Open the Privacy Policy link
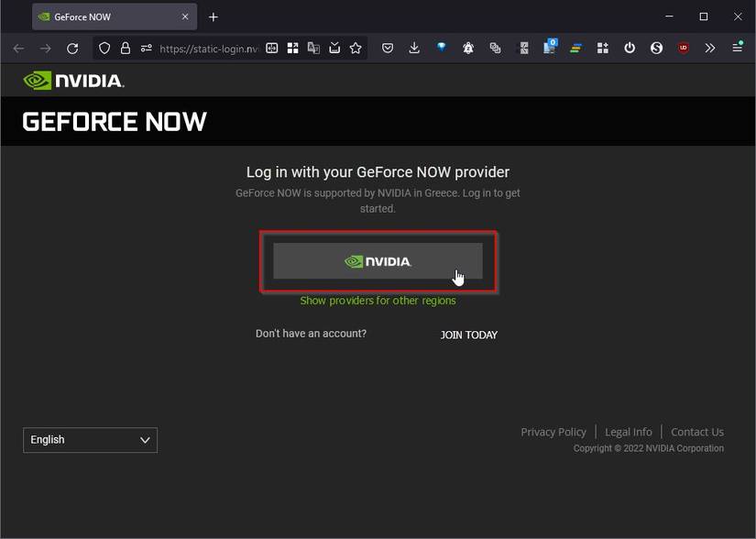This screenshot has height=539, width=756. click(553, 432)
